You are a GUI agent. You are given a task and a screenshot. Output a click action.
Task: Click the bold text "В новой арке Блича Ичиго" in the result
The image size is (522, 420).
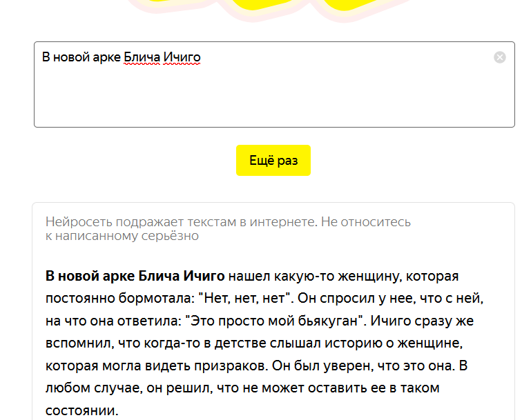(135, 276)
